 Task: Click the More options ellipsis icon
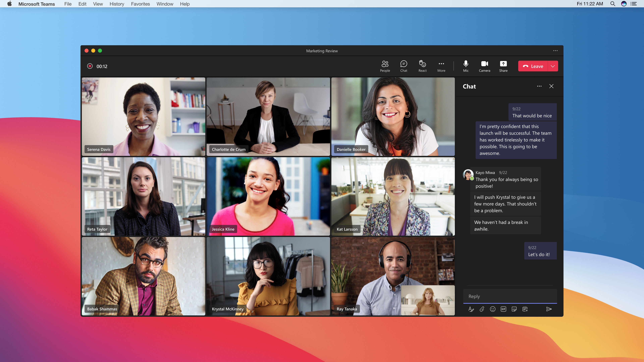(441, 66)
